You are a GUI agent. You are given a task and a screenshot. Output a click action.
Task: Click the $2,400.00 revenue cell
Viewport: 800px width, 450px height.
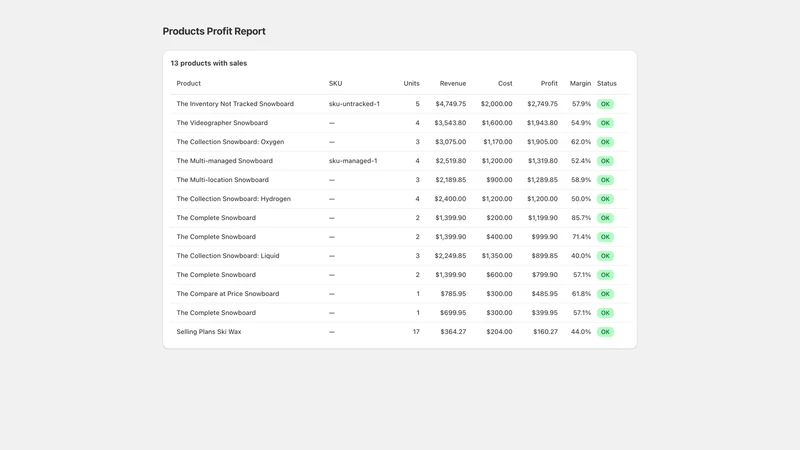(x=450, y=199)
